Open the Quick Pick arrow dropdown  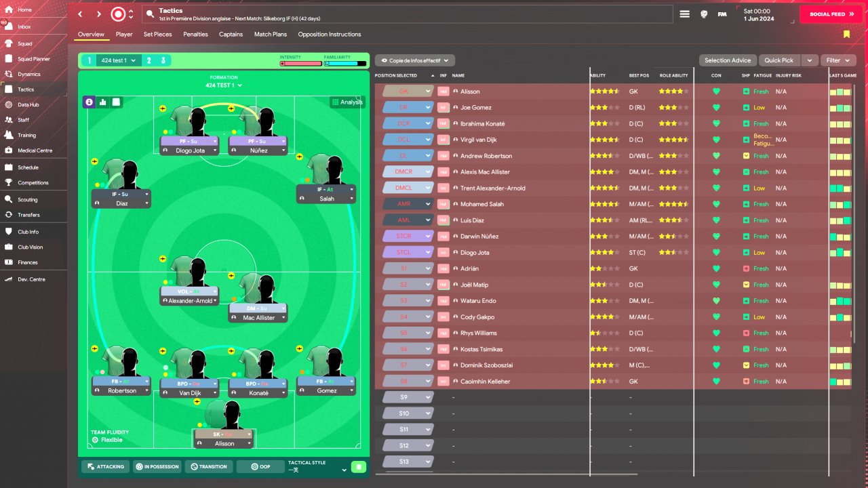pos(810,60)
